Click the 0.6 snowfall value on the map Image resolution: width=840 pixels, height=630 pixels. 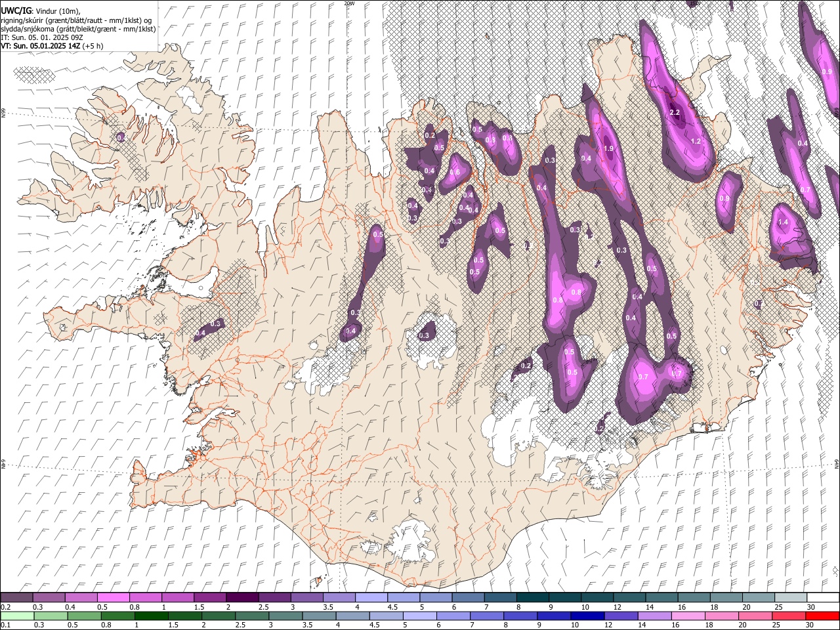[455, 173]
